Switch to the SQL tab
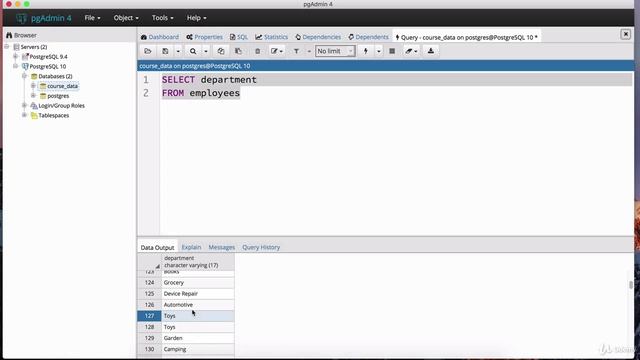Screen dimensions: 640x360 tap(239, 37)
